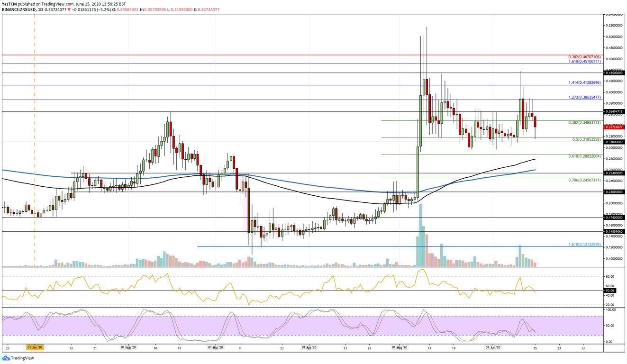Expand the 0.382(0.46707106) red resistance label

tap(584, 56)
